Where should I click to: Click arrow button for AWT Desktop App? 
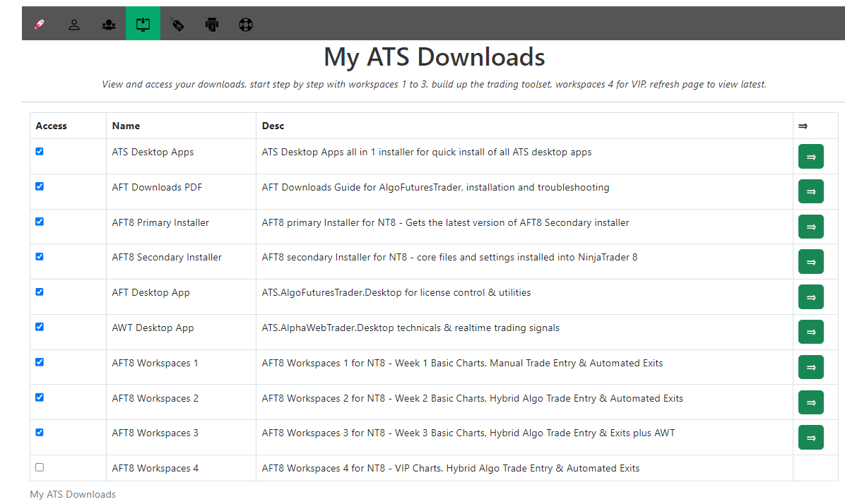(810, 332)
